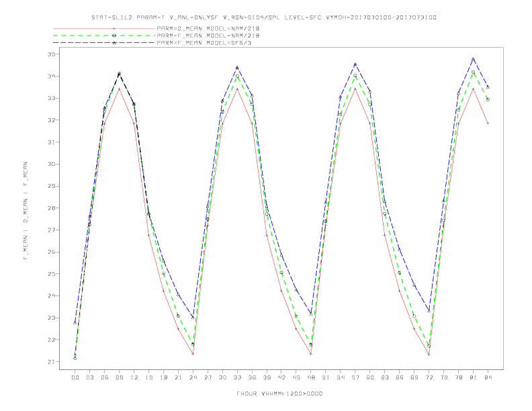This screenshot has width=532, height=411.
Task: Click y-axis tick value 29
Action: [52, 186]
